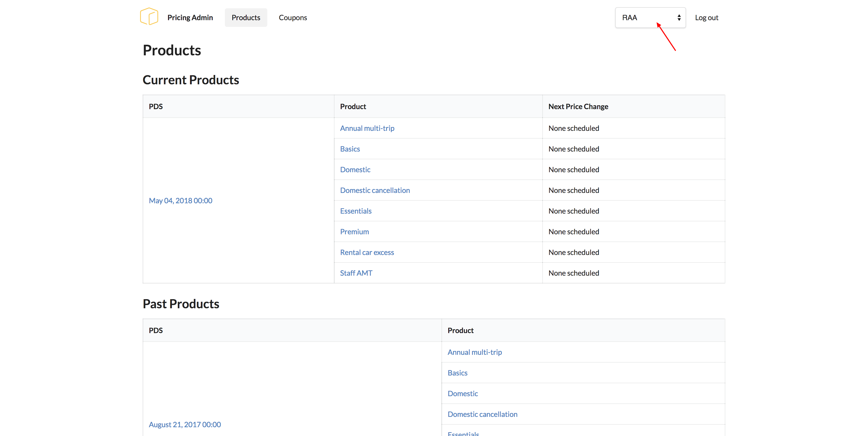The height and width of the screenshot is (436, 868).
Task: Open the Essentials product under Current Products
Action: click(x=355, y=211)
